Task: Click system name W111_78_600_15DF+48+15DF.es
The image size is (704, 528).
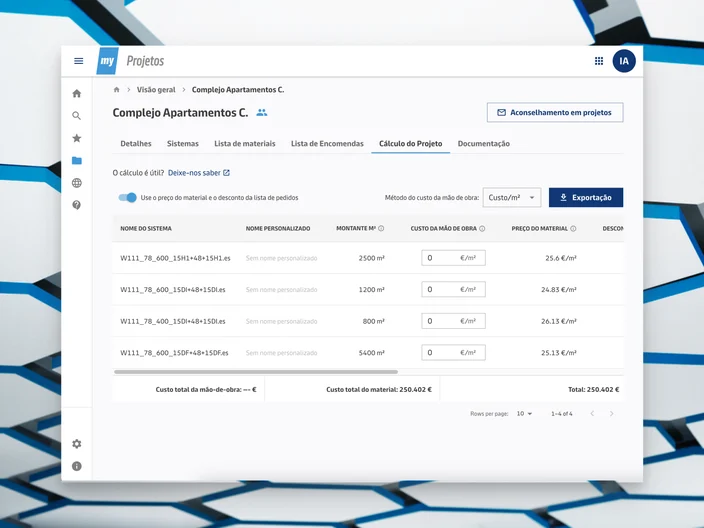Action: (174, 353)
